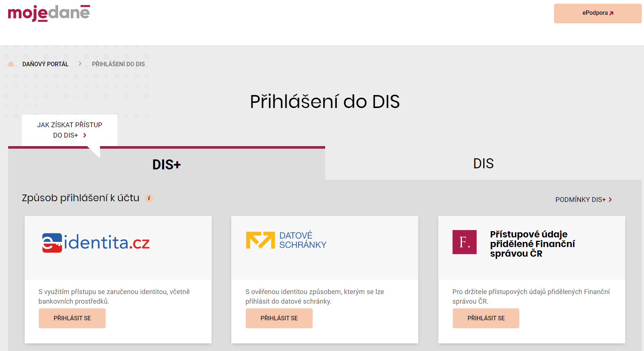Screen dimensions: 644x351
Task: Click the eIdentita.cz logo
Action: [x=96, y=243]
